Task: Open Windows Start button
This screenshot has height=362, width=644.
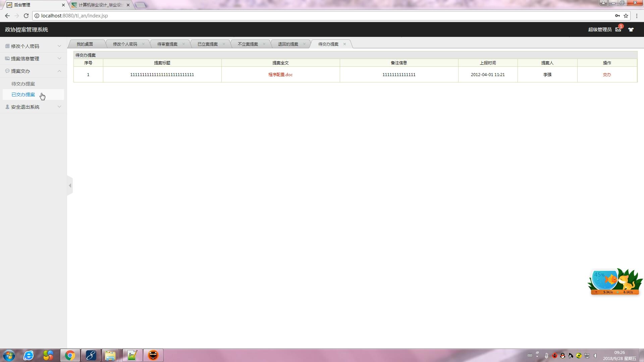Action: (x=9, y=355)
